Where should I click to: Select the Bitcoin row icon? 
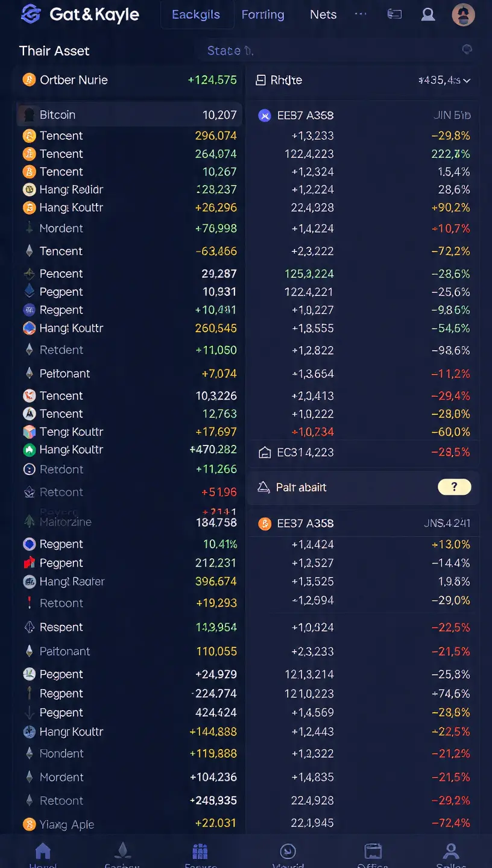pyautogui.click(x=28, y=115)
